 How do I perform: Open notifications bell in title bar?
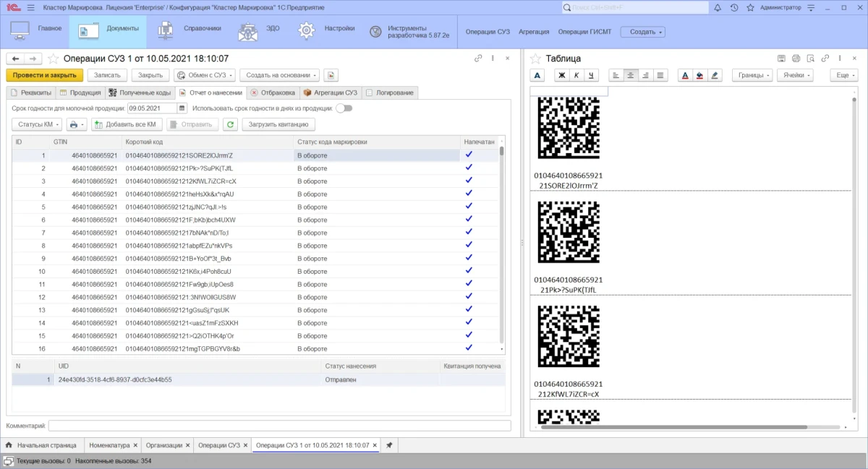click(x=718, y=7)
